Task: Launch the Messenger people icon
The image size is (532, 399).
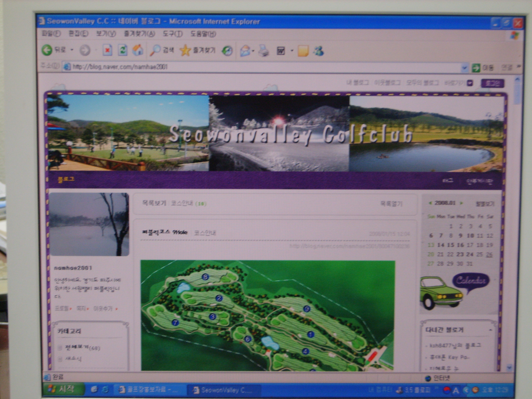Action: tap(319, 51)
